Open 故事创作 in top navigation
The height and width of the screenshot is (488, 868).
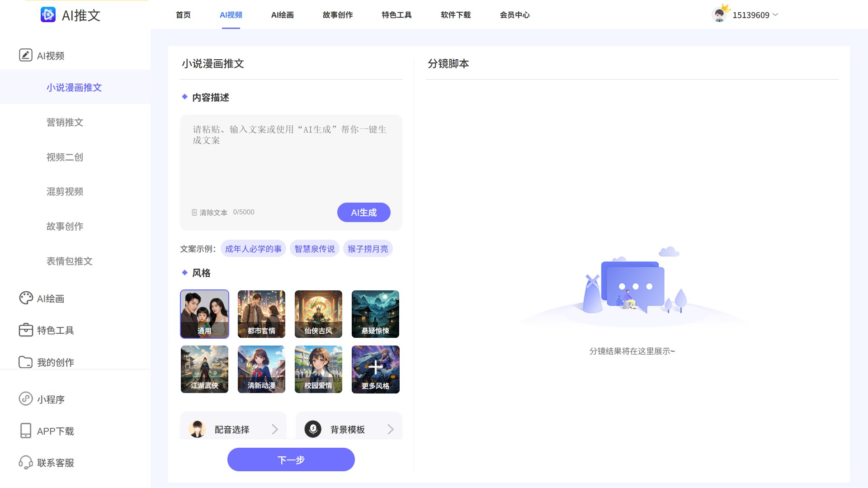(x=338, y=15)
